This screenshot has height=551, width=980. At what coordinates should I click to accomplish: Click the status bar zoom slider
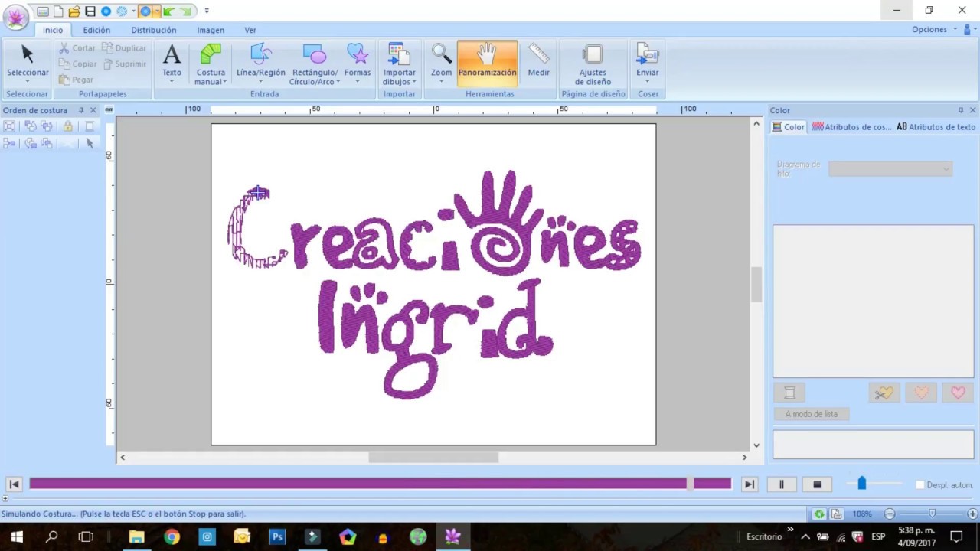pyautogui.click(x=931, y=514)
